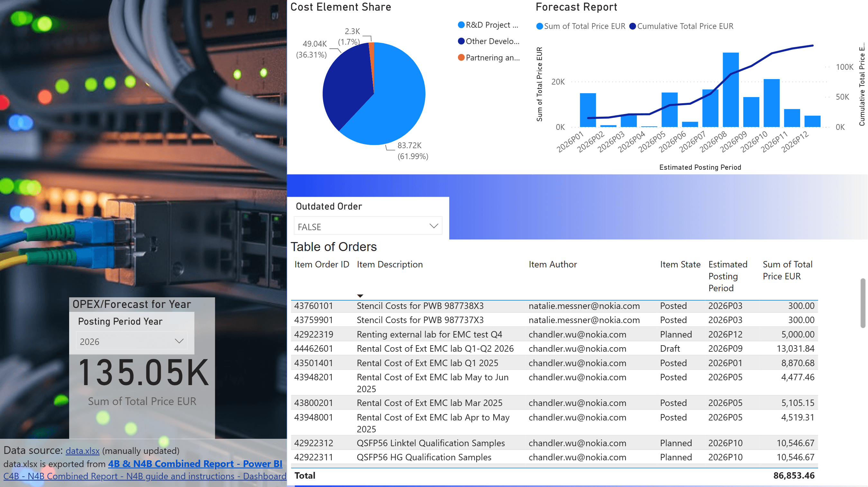The height and width of the screenshot is (487, 868).
Task: Sort table by Item Order ID column
Action: pos(322,264)
